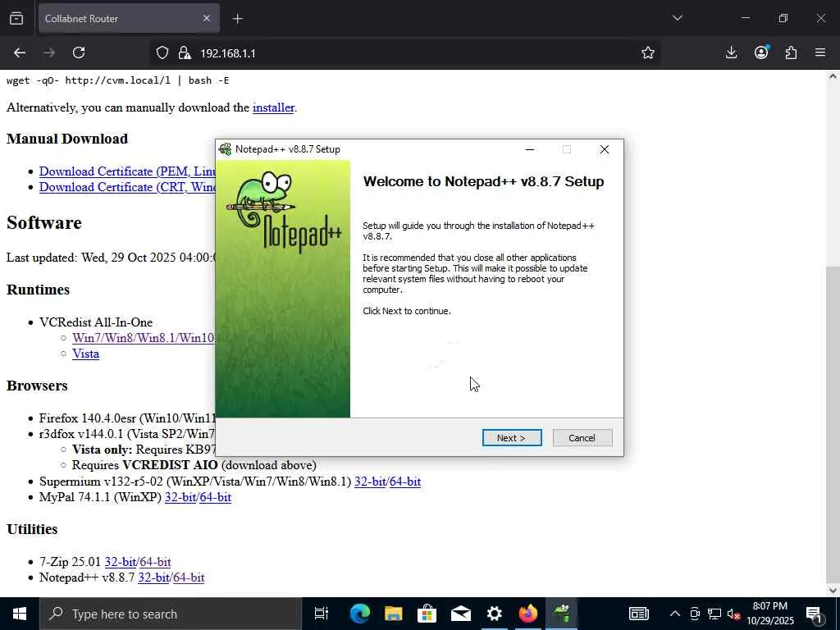Open Mail app from taskbar
The width and height of the screenshot is (840, 630).
pos(461,614)
